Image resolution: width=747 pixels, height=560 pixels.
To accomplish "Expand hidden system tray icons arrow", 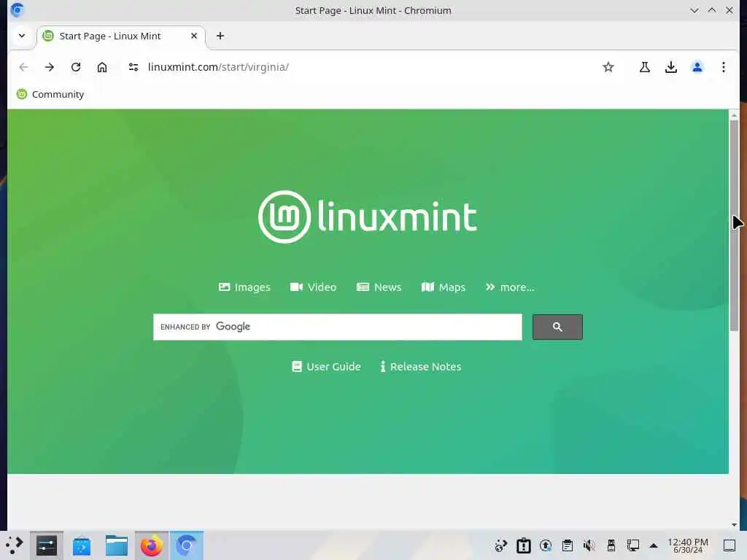I will [654, 545].
